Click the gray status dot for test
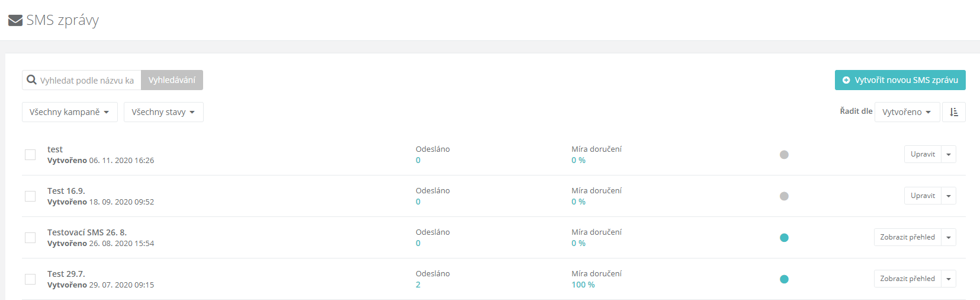Screen dimensions: 980x300 pyautogui.click(x=784, y=155)
